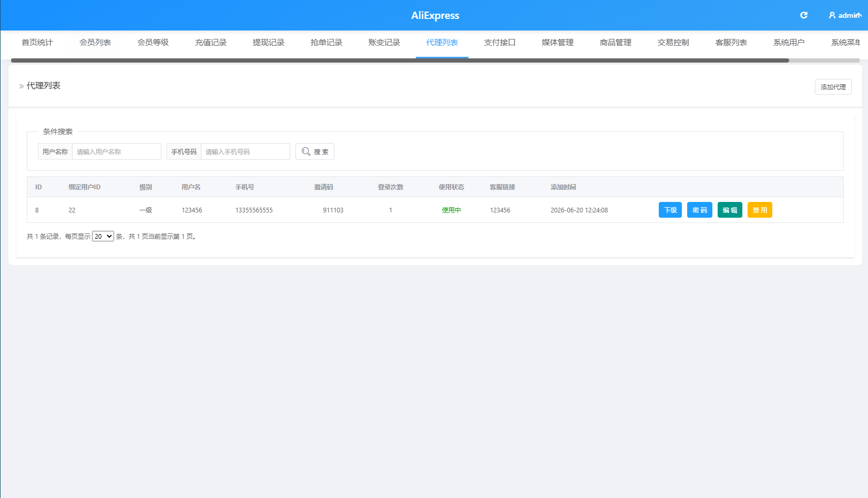Open the 系统菜单 tab
This screenshot has width=868, height=498.
tap(845, 43)
